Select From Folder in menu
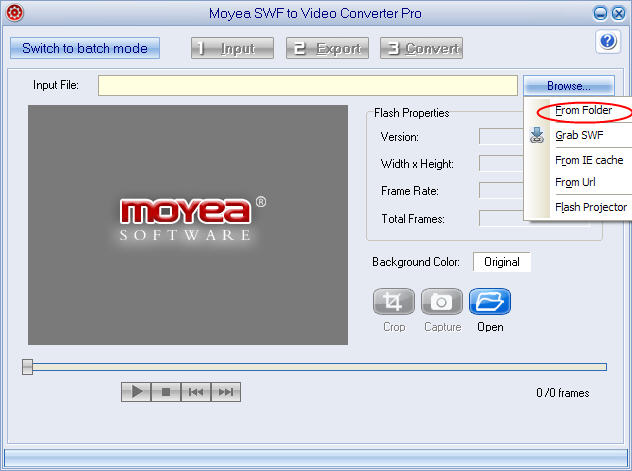Image resolution: width=632 pixels, height=471 pixels. coord(584,111)
